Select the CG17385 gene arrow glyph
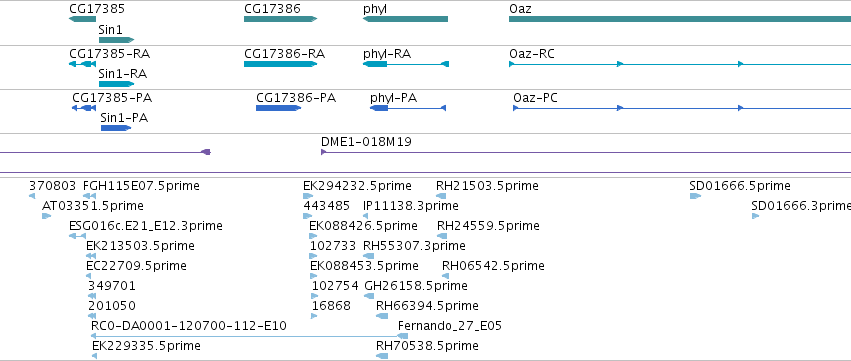851x361 pixels. [x=82, y=19]
